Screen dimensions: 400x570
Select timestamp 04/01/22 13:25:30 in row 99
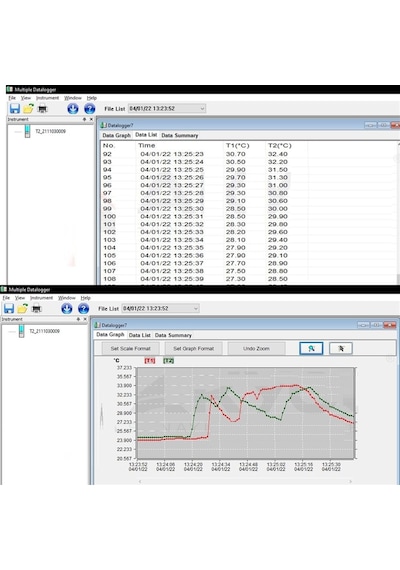point(172,209)
